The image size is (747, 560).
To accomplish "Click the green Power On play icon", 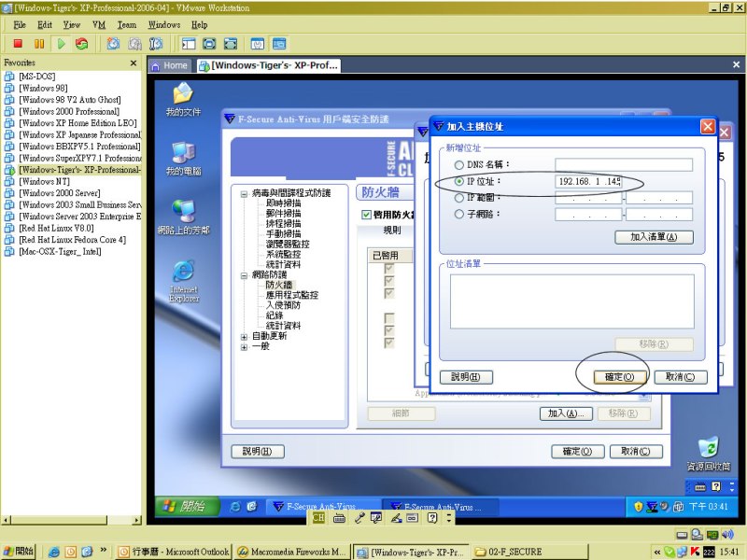I will point(61,43).
